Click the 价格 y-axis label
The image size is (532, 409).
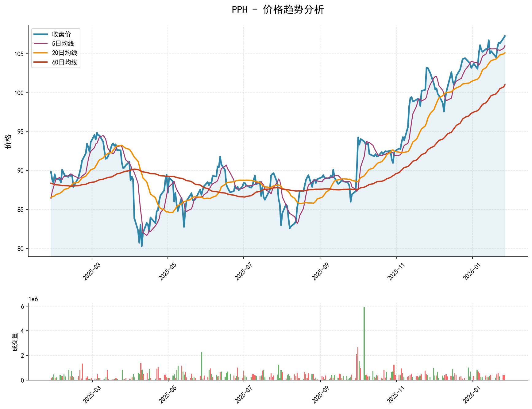pyautogui.click(x=9, y=141)
